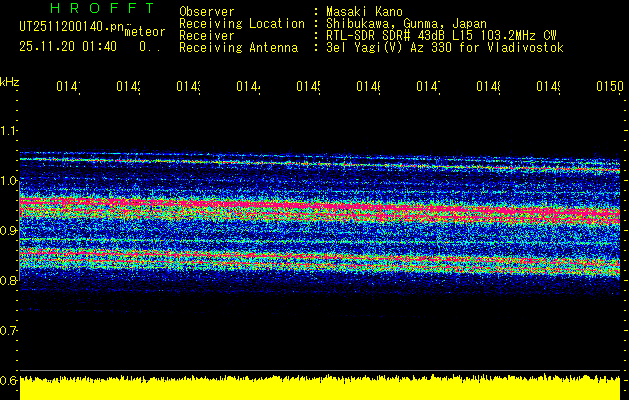Click the 1.1 frequency axis tick
Viewport: 629px width, 400px height.
pos(9,131)
